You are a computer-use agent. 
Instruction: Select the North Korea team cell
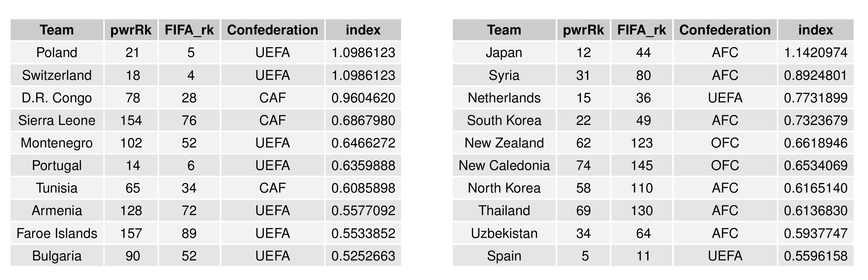tap(504, 188)
